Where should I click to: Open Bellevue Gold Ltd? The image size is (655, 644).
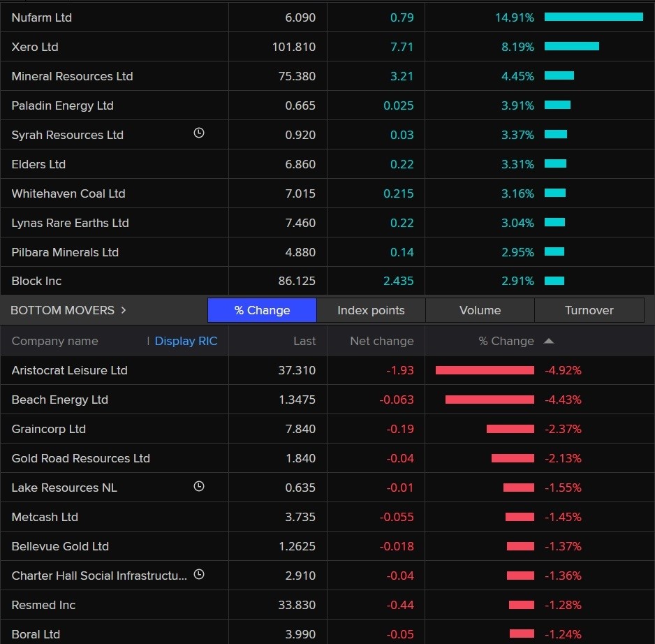(x=60, y=546)
